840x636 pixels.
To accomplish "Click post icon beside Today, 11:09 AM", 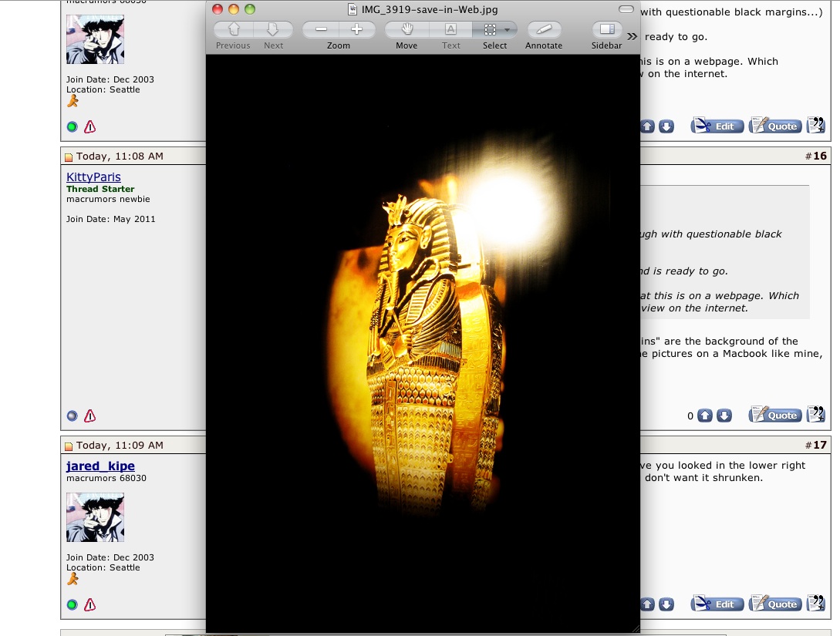I will (69, 446).
